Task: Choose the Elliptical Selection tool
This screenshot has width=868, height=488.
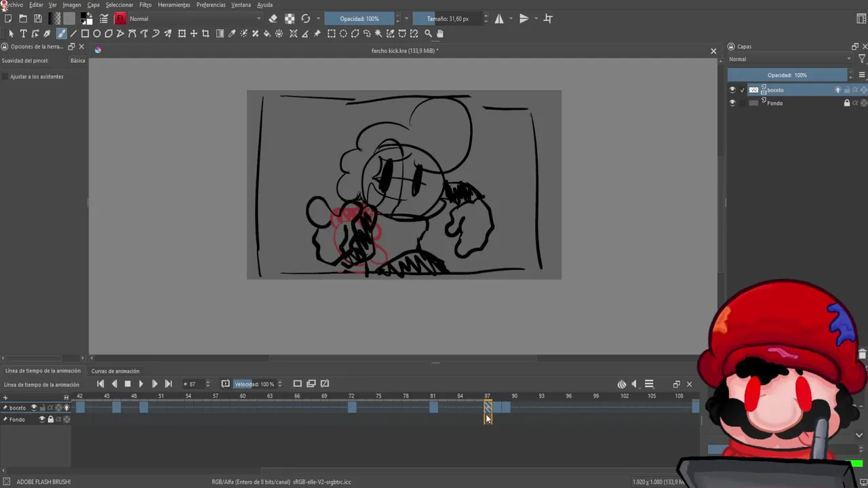Action: coord(343,33)
